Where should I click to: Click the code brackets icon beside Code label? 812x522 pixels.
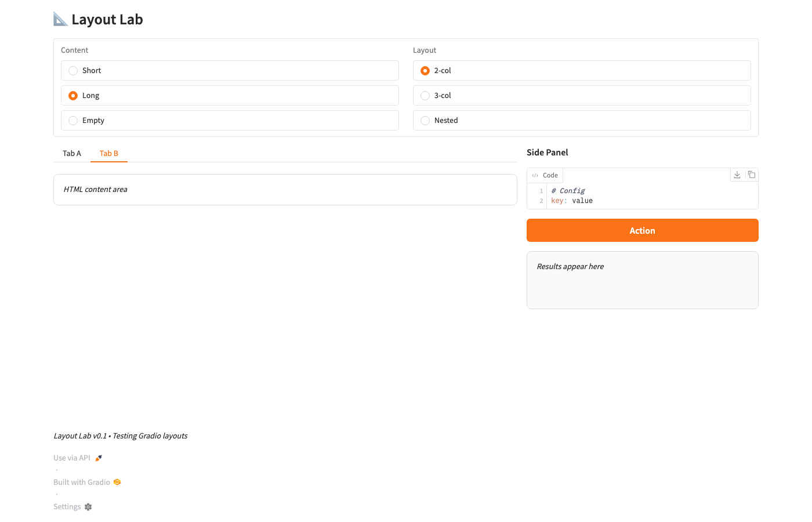pyautogui.click(x=535, y=175)
